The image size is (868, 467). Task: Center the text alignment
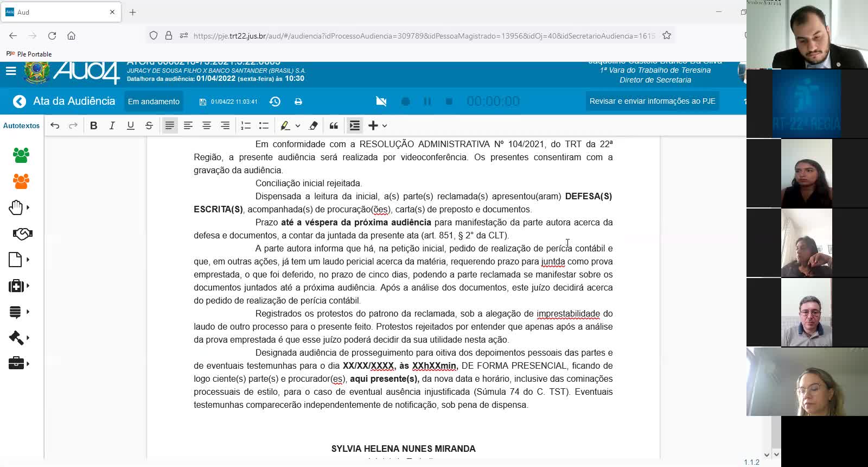[207, 125]
